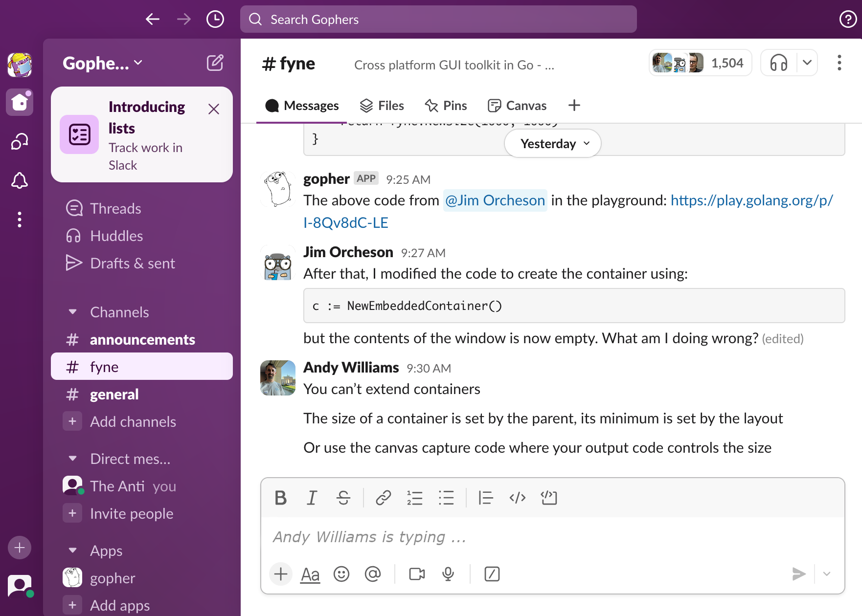Insert a link in message
This screenshot has width=862, height=616.
(383, 498)
